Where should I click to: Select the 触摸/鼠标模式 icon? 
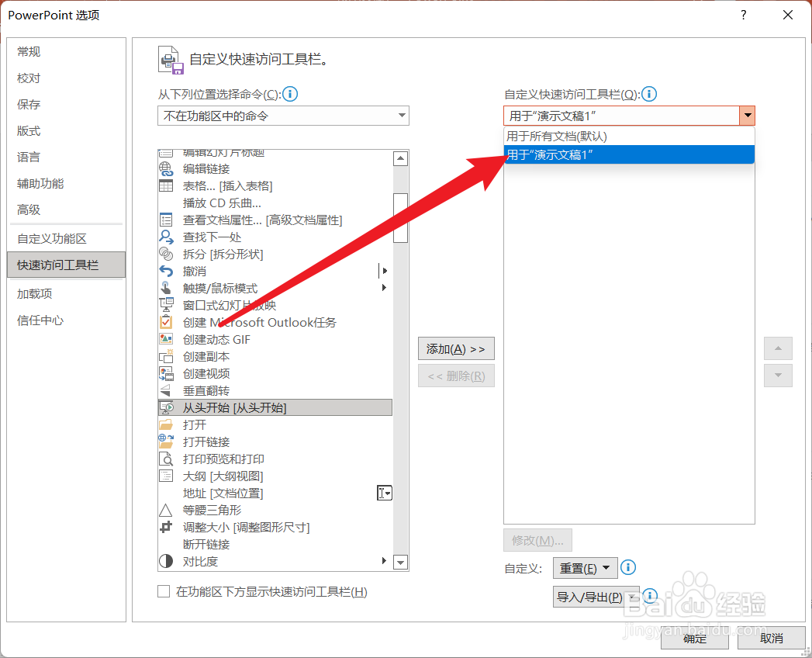pyautogui.click(x=167, y=288)
